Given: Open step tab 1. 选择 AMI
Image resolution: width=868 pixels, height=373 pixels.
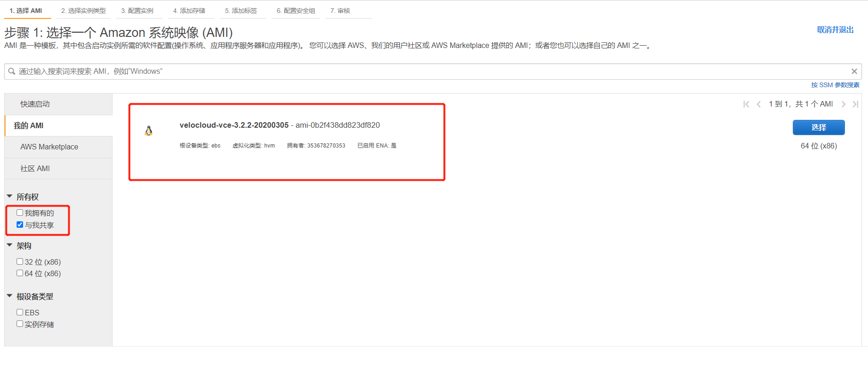Looking at the screenshot, I should point(26,11).
